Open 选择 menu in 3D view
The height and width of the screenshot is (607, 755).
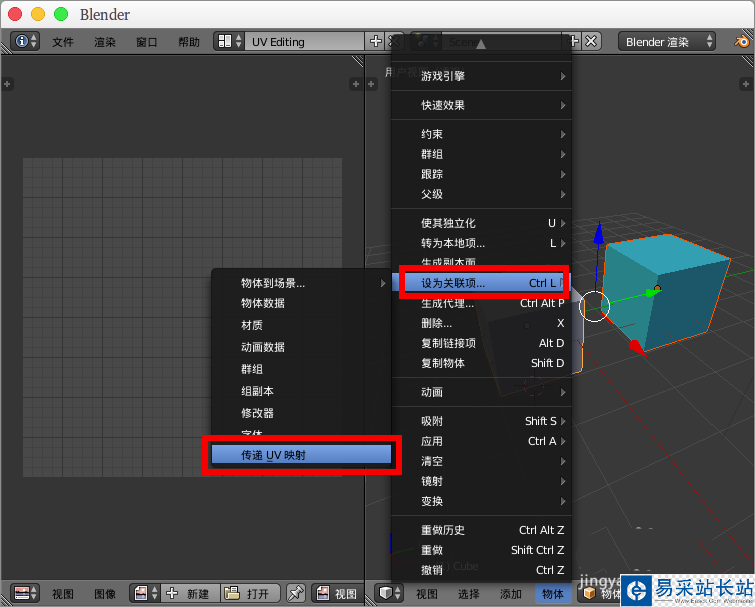(x=469, y=594)
